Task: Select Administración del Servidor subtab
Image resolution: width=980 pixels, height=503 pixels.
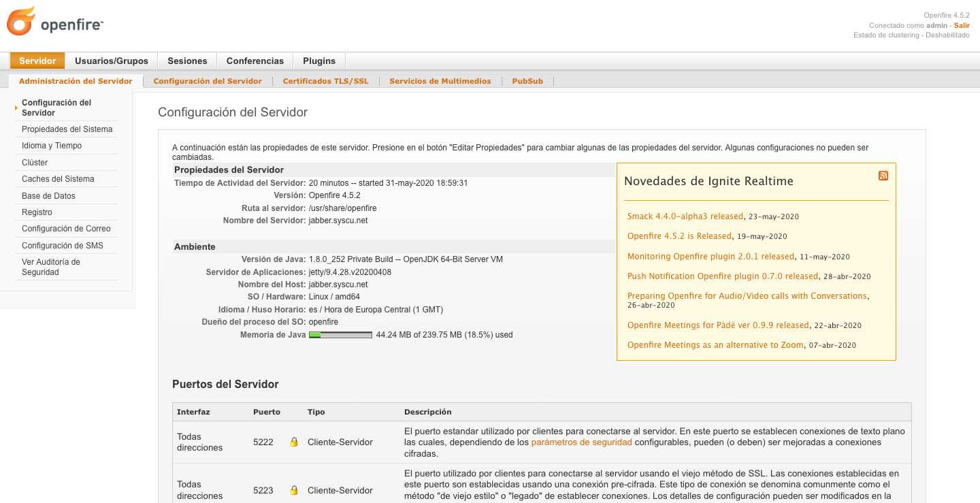Action: [76, 81]
